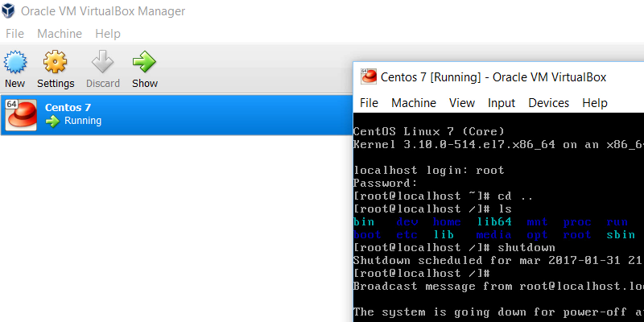
Task: Open Help menu in Centos 7 window
Action: 595,103
